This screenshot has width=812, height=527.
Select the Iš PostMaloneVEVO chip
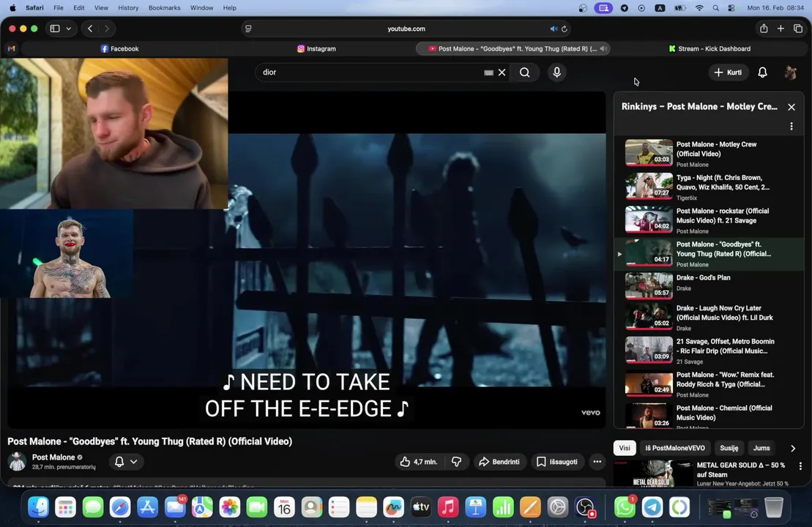point(675,448)
